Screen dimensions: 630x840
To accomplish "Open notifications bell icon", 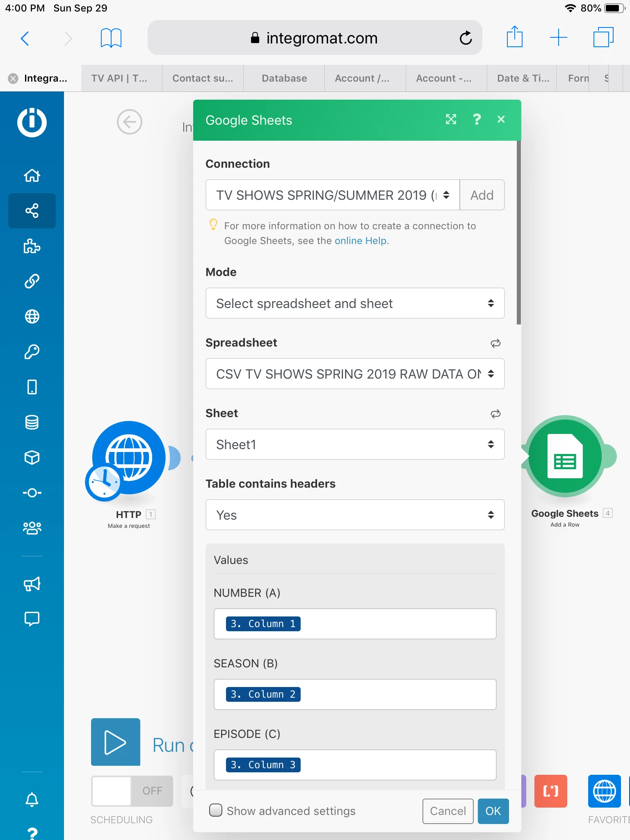I will pyautogui.click(x=32, y=799).
